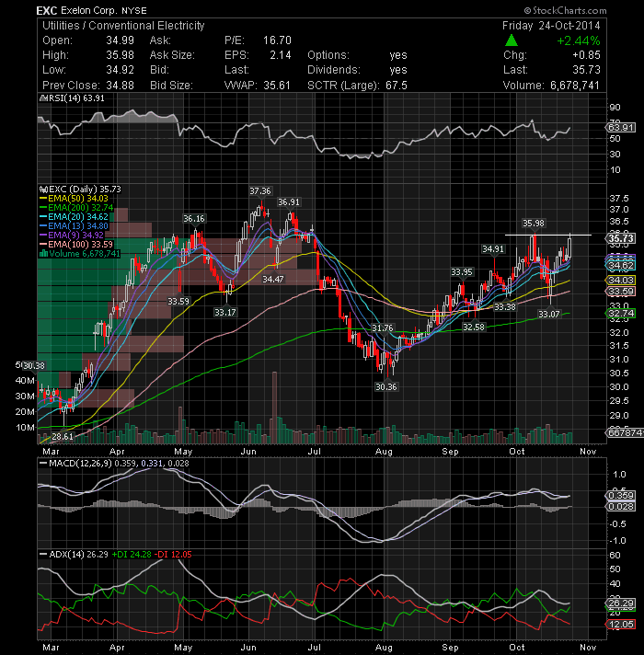Click the 30.36 August low label
Viewport: 644px width, 655px height.
click(x=385, y=386)
